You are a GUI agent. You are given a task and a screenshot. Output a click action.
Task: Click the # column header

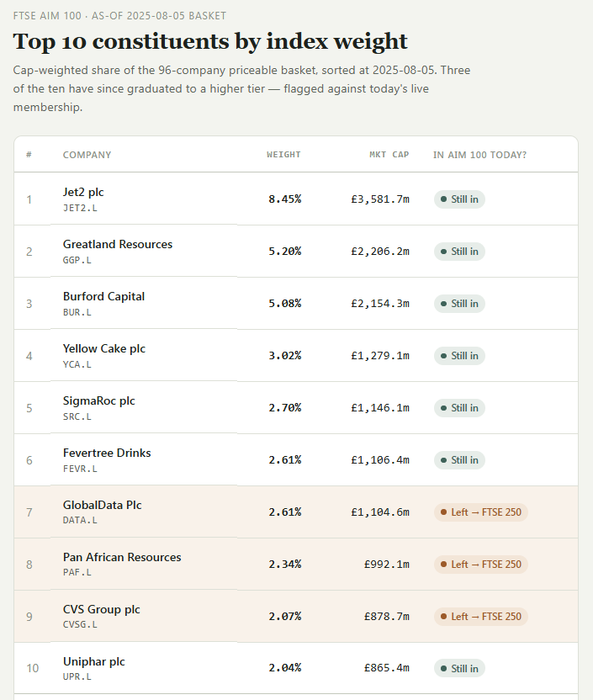click(29, 155)
